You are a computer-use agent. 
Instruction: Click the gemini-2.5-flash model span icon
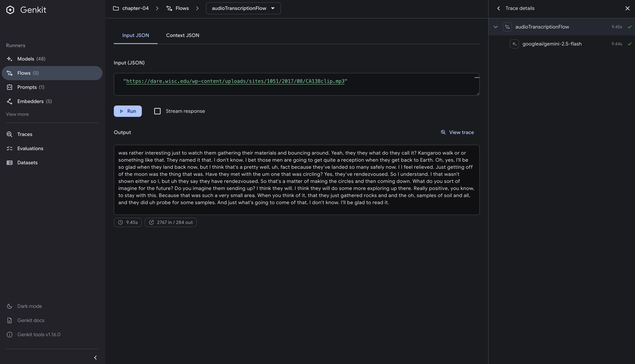[x=514, y=44]
